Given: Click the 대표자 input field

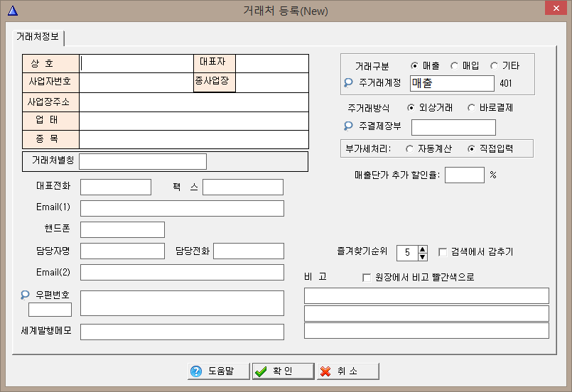Looking at the screenshot, I should click(x=271, y=64).
